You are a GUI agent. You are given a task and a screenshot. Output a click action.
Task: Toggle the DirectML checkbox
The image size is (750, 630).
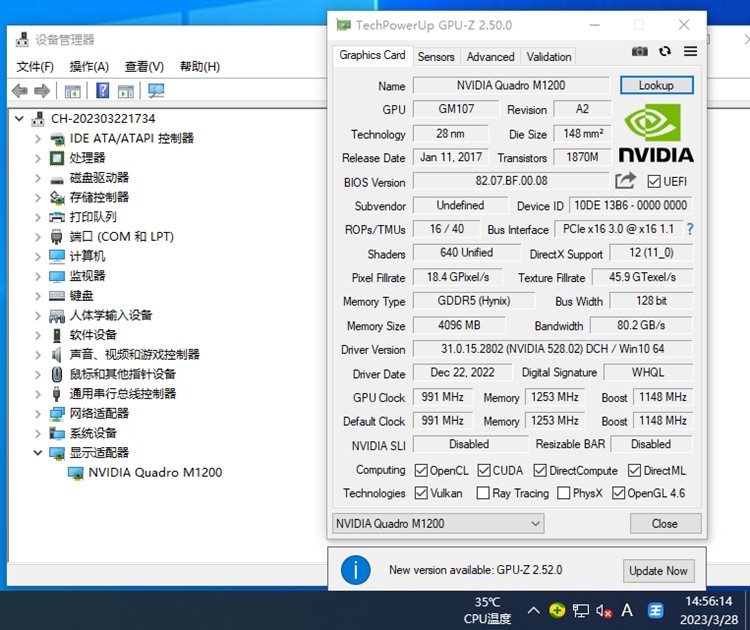click(x=634, y=470)
